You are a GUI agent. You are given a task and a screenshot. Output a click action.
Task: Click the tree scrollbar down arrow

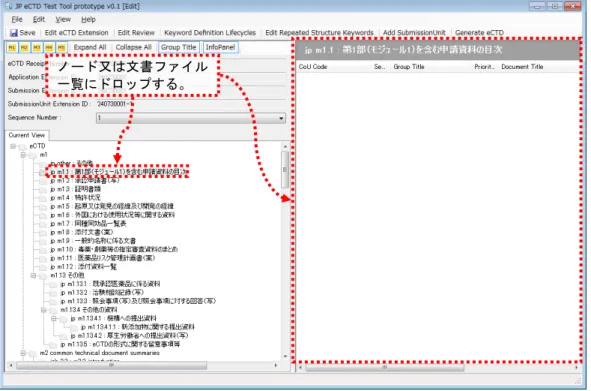coord(285,356)
